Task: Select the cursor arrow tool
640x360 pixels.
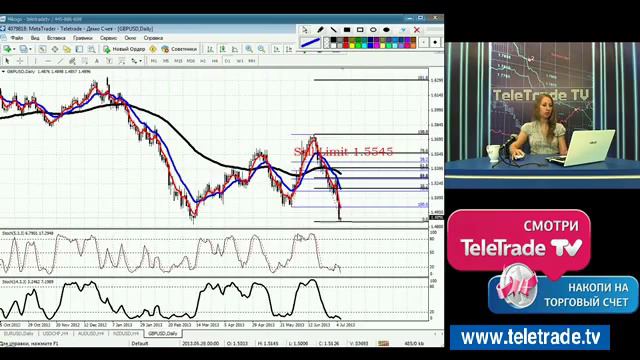Action: click(x=7, y=61)
